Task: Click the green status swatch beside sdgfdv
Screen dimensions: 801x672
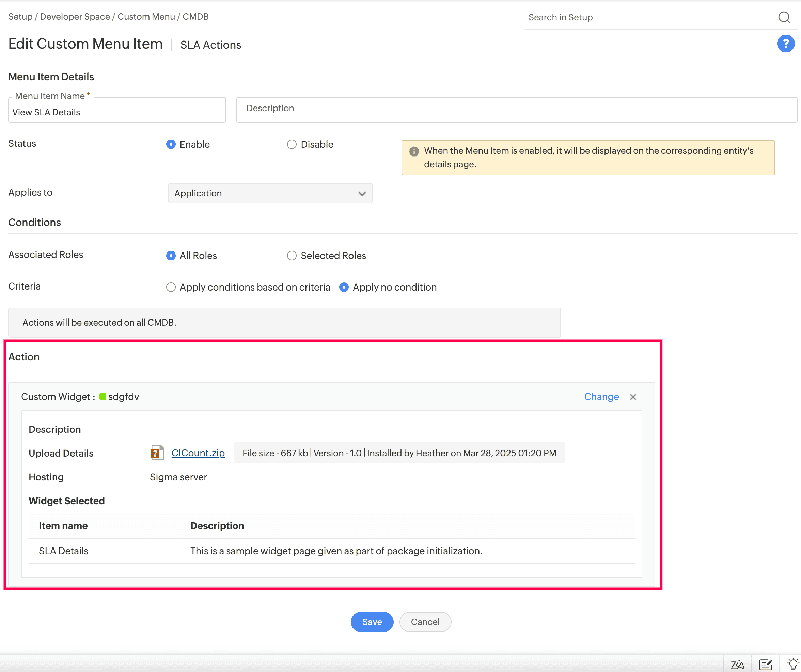Action: pos(103,396)
